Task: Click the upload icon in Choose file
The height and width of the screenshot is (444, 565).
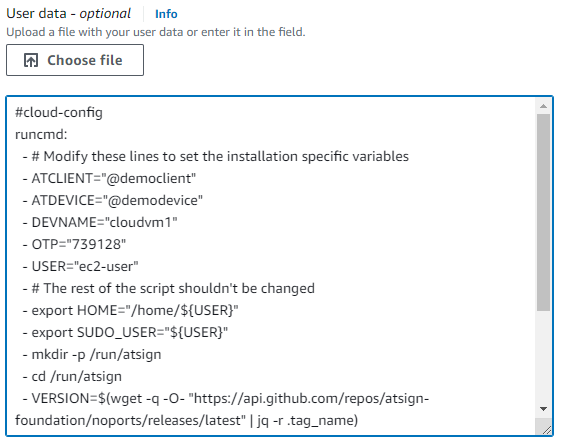Action: click(31, 60)
